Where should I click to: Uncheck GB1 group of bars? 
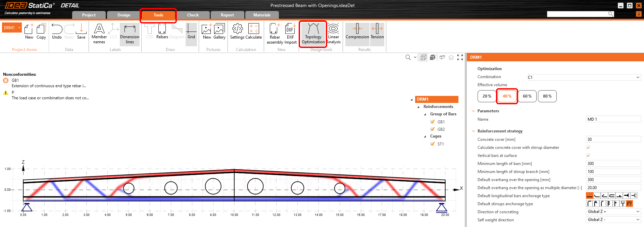click(x=433, y=122)
